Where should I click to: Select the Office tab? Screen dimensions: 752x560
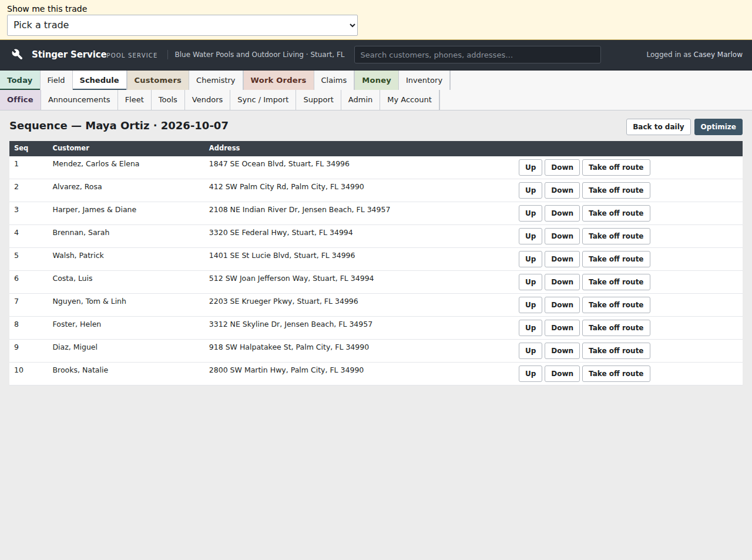click(21, 100)
